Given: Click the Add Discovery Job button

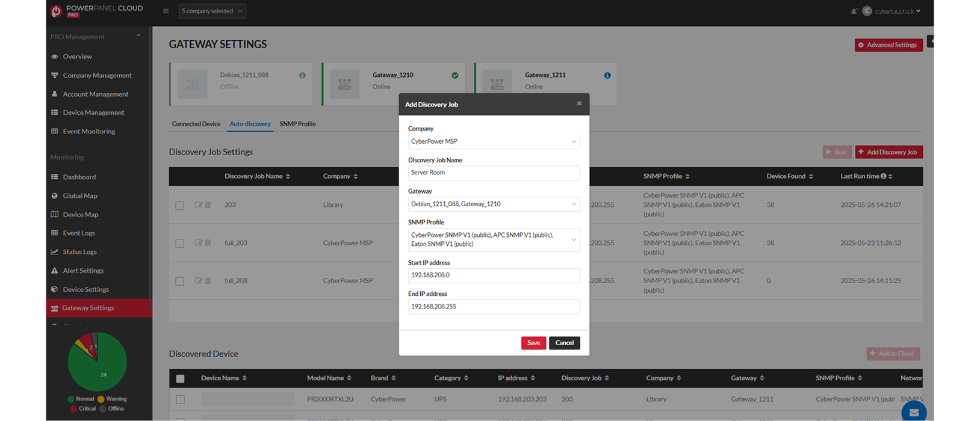Looking at the screenshot, I should pyautogui.click(x=889, y=152).
